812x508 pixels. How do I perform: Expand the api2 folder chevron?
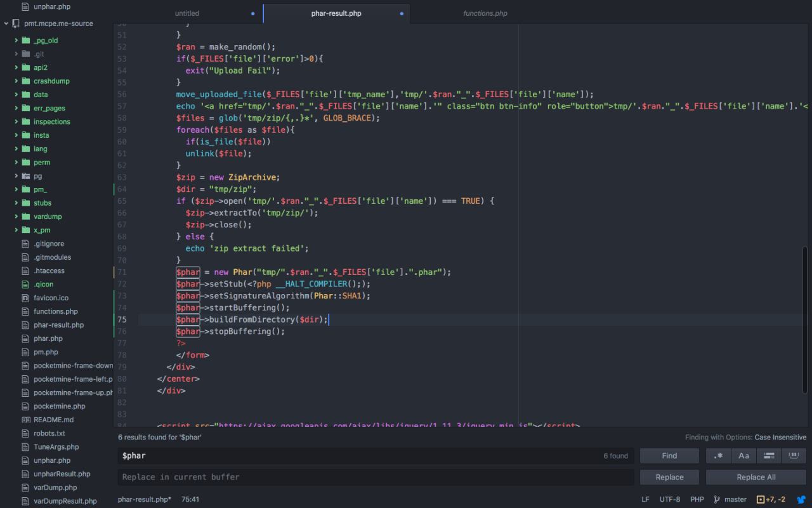[x=16, y=67]
